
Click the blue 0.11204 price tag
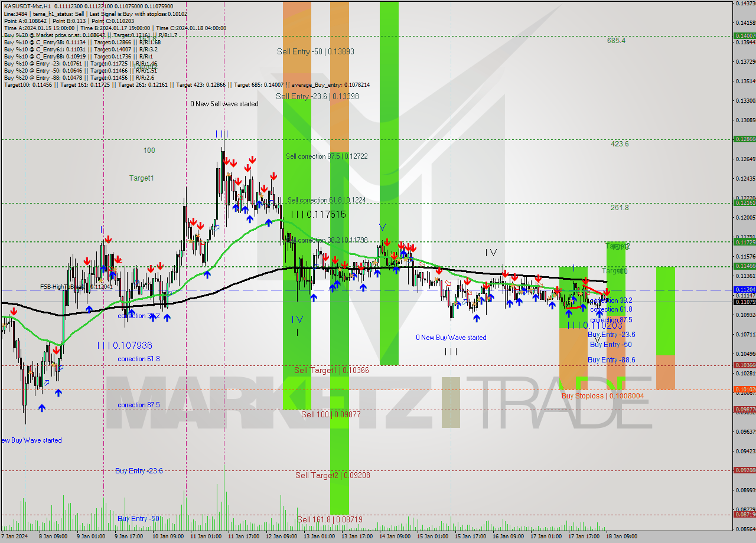tap(744, 290)
